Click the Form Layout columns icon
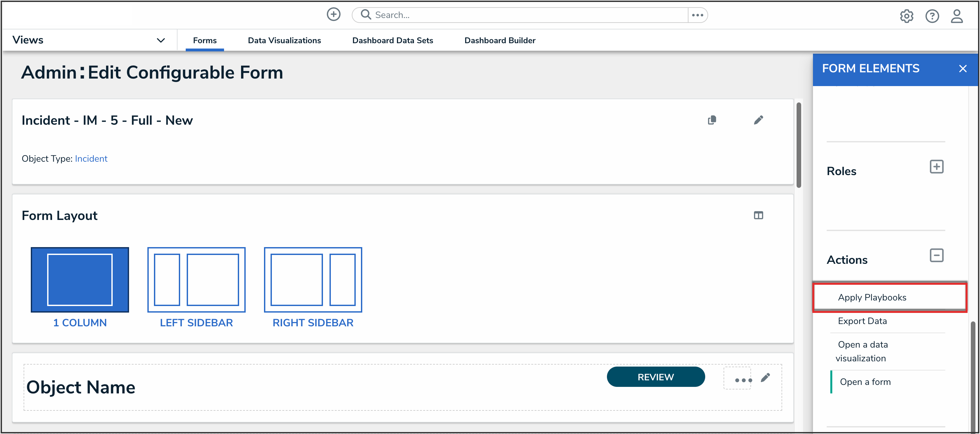Viewport: 980px width, 434px height. point(758,215)
